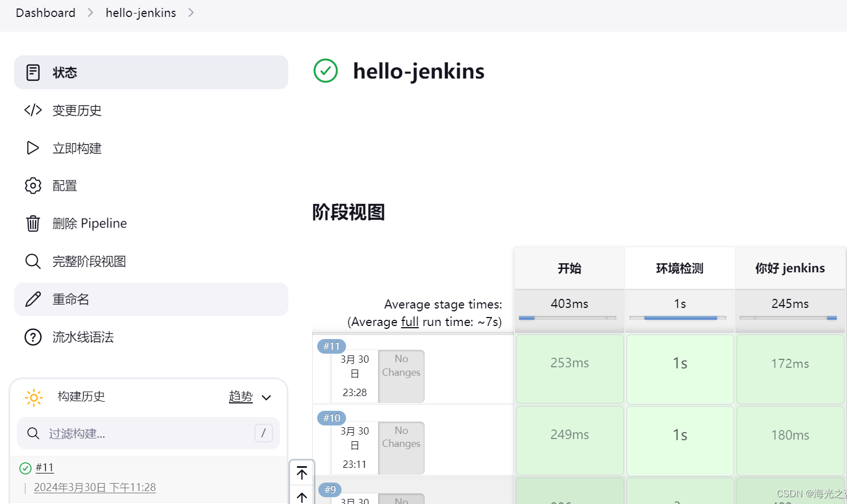This screenshot has width=847, height=504.
Task: Click the #10 build badge in stage view
Action: click(x=331, y=418)
